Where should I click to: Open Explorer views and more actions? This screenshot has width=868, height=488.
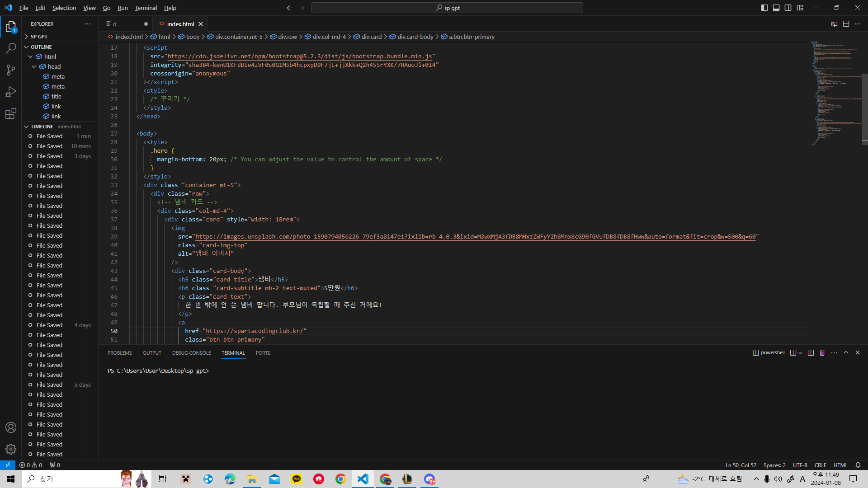click(88, 24)
